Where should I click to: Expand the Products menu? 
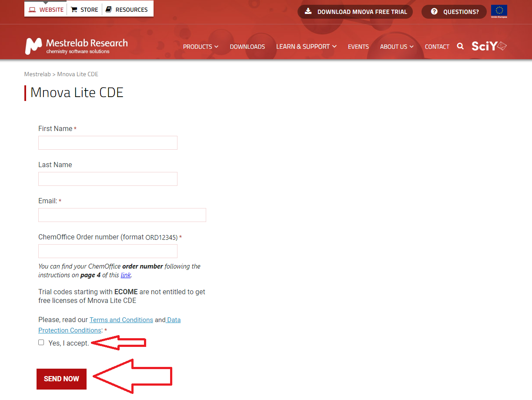pyautogui.click(x=201, y=47)
